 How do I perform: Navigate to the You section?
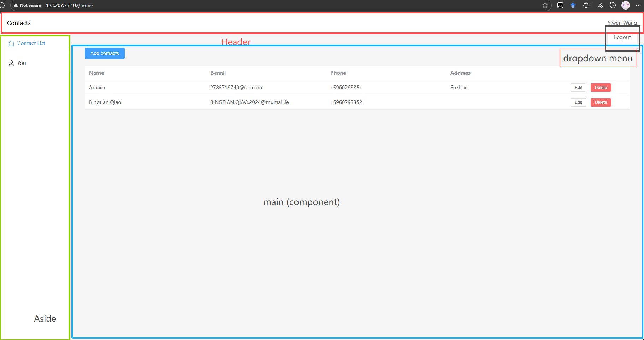point(21,63)
